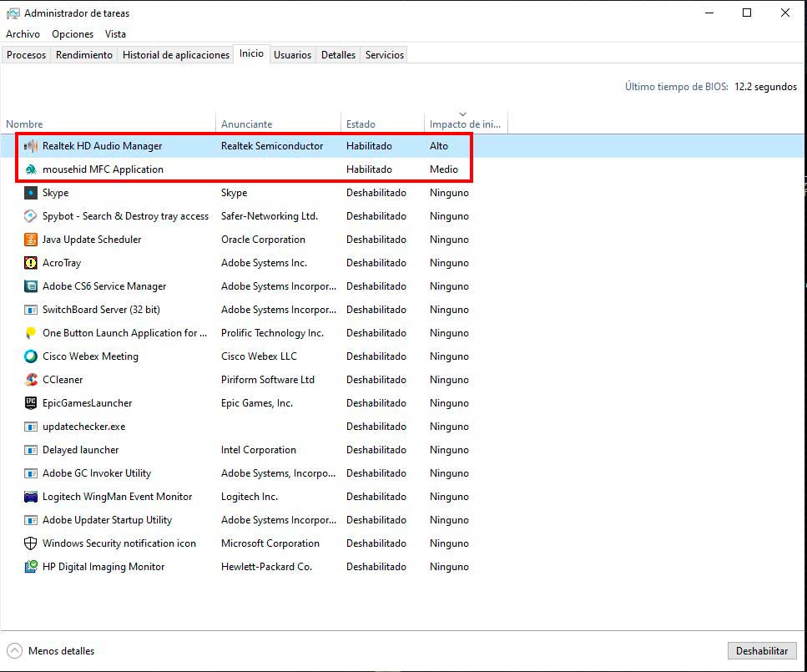Select SwitchBoard Server (32 bit) entry name

[x=101, y=310]
